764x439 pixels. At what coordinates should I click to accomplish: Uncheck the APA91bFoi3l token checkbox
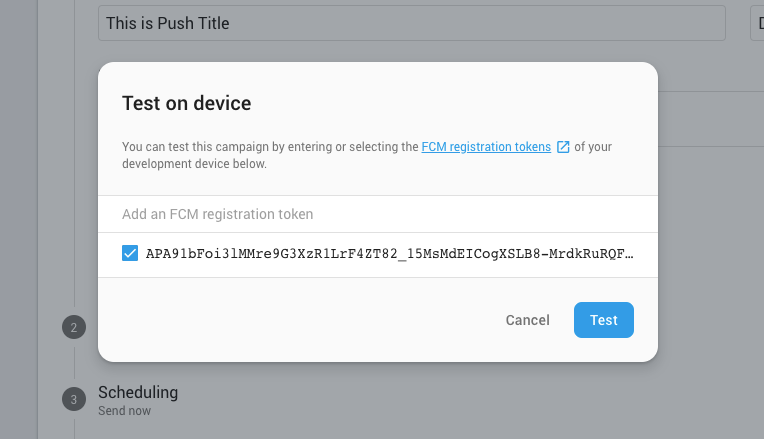(x=130, y=253)
